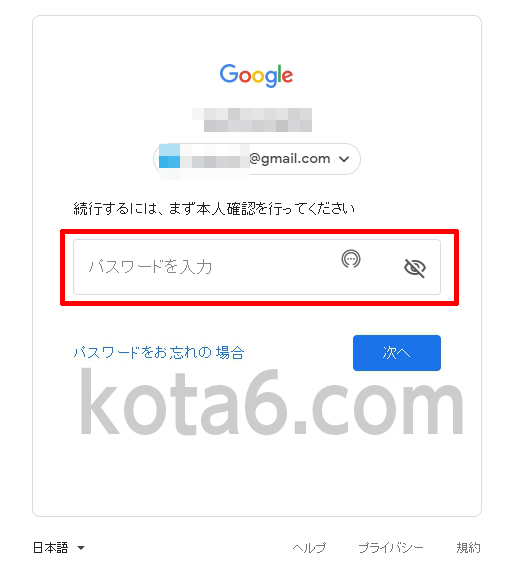Click the Google logo
Viewport: 523px width, 581px height.
click(x=256, y=75)
